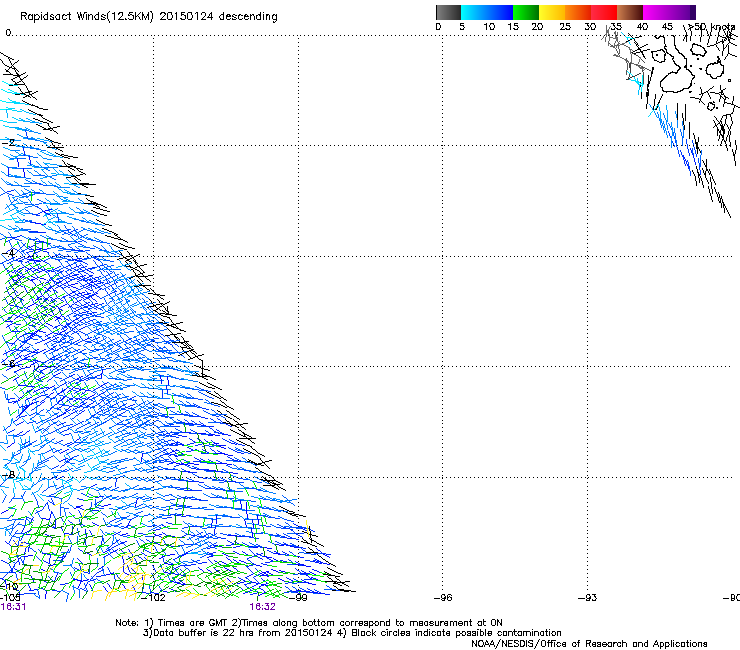740x650 pixels.
Task: Click the latitude axis label '-2'
Action: 9,142
